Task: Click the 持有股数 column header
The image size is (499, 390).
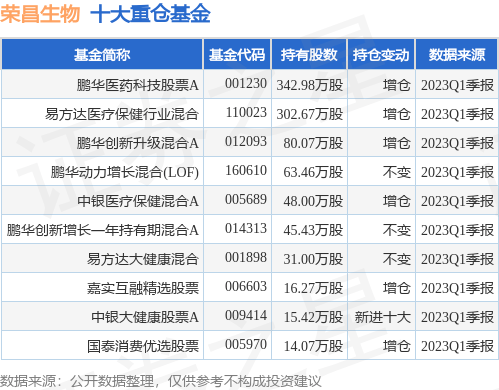Action: 309,55
